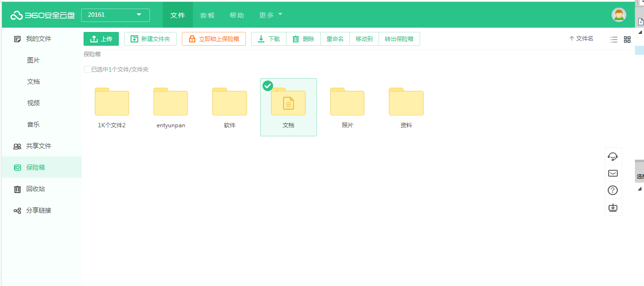Select the 照片 folder icon

click(x=347, y=102)
